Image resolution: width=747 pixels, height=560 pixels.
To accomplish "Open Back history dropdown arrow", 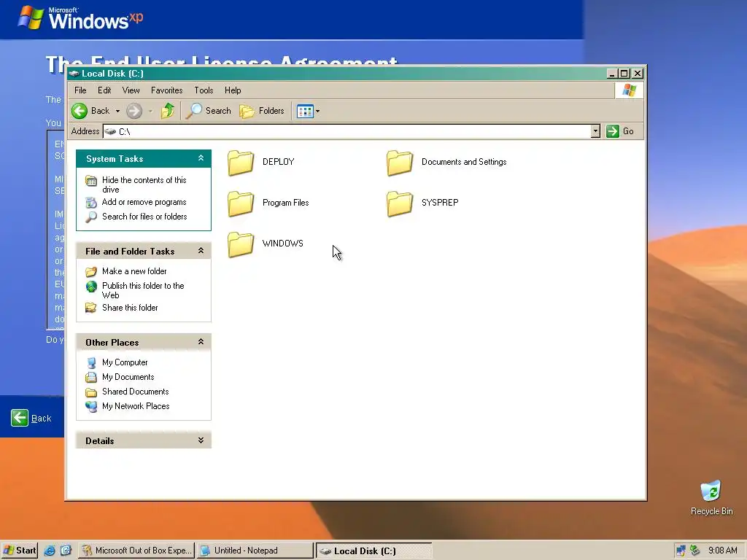I will tap(117, 111).
